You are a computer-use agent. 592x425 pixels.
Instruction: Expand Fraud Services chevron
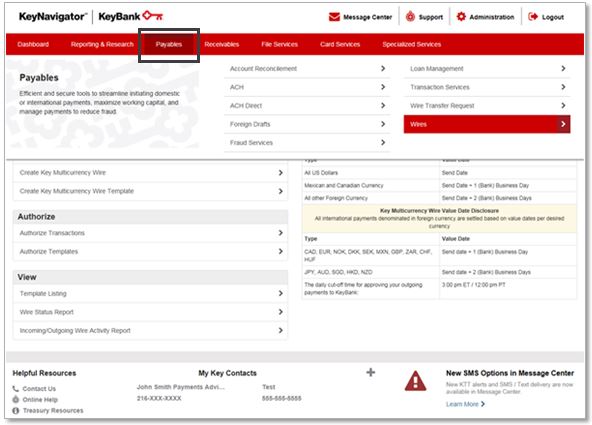(x=383, y=142)
